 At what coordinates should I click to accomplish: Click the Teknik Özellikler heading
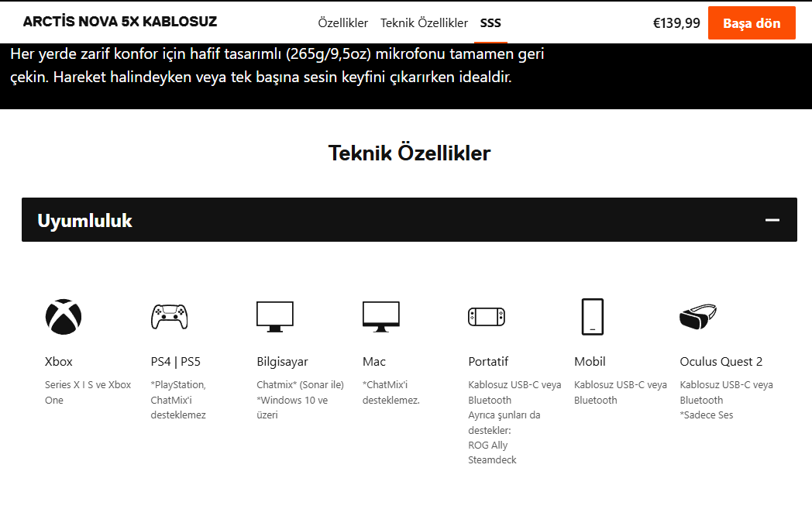click(409, 153)
